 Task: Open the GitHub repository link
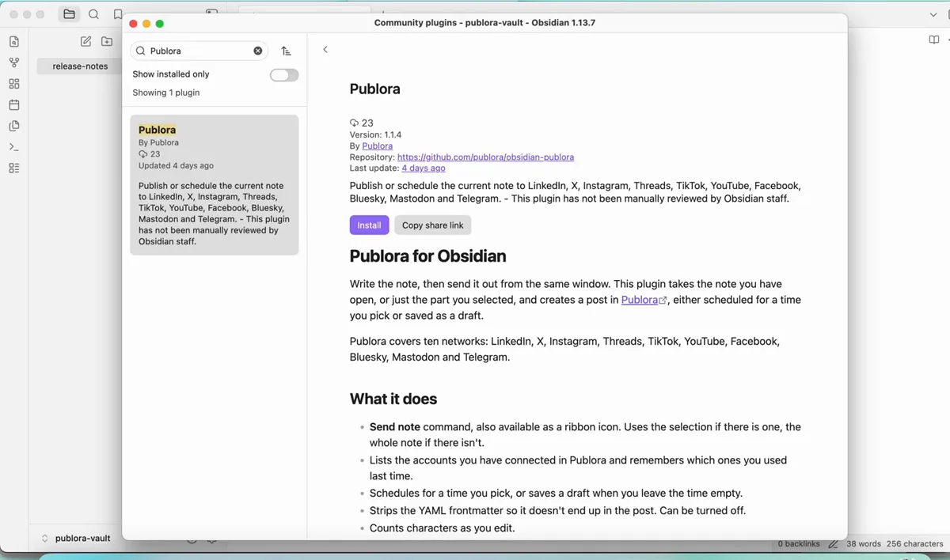click(485, 157)
